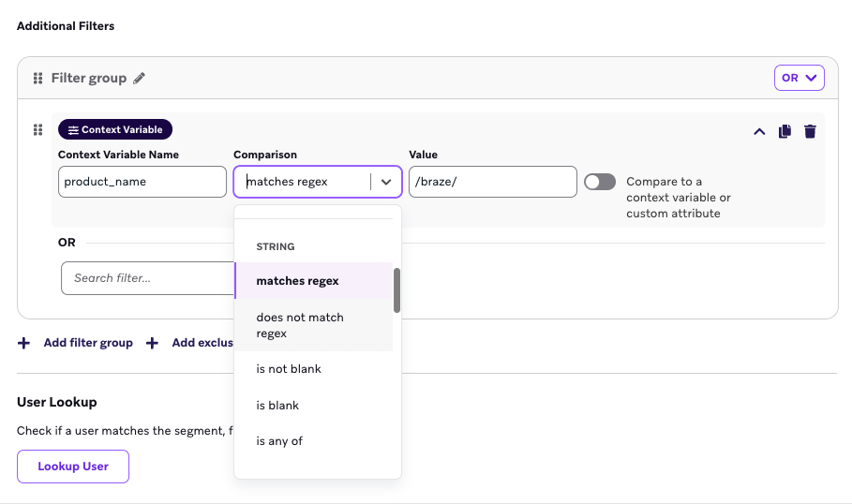The height and width of the screenshot is (504, 852).
Task: Choose 'is any of' option
Action: (x=279, y=441)
